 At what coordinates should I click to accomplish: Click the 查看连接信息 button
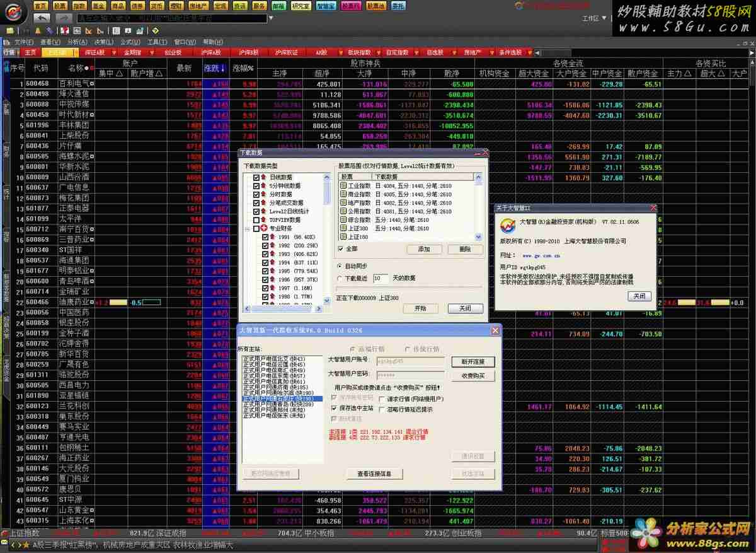tap(374, 474)
